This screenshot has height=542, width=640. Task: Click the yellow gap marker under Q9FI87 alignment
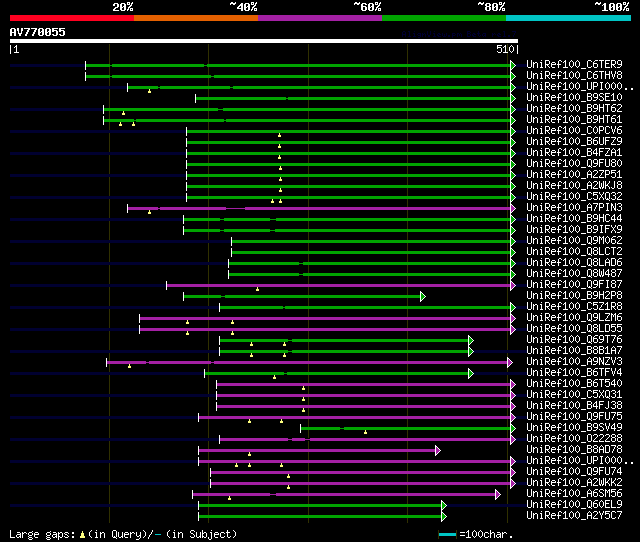[x=258, y=289]
